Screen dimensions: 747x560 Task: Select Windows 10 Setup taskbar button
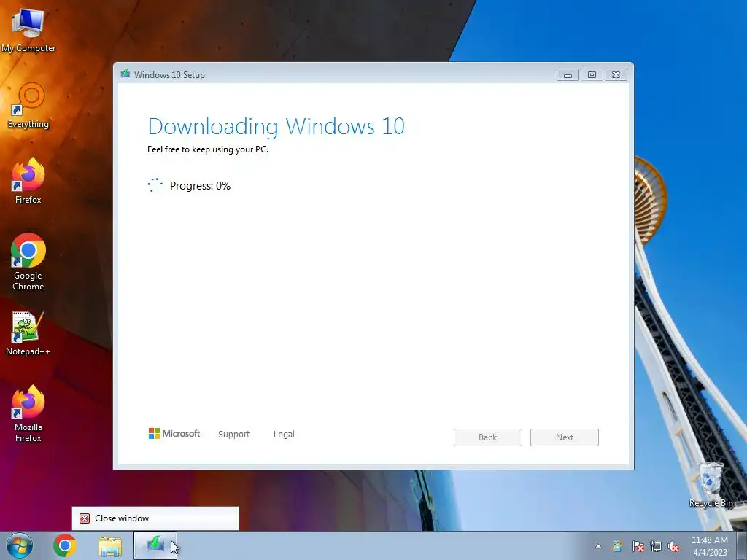click(155, 545)
